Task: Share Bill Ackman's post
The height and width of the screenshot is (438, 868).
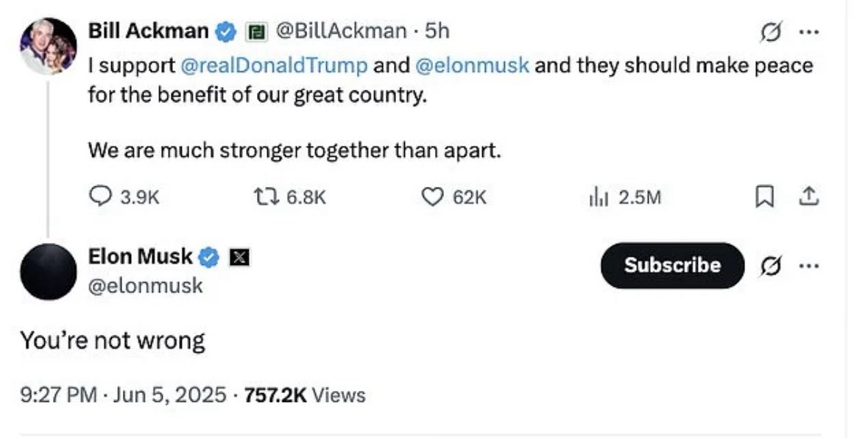Action: tap(808, 197)
